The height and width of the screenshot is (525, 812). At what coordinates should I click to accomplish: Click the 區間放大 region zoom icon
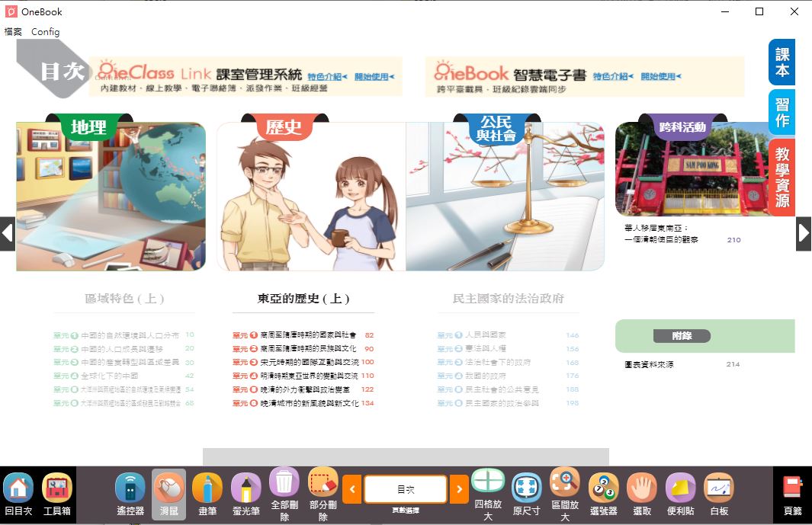pyautogui.click(x=565, y=482)
